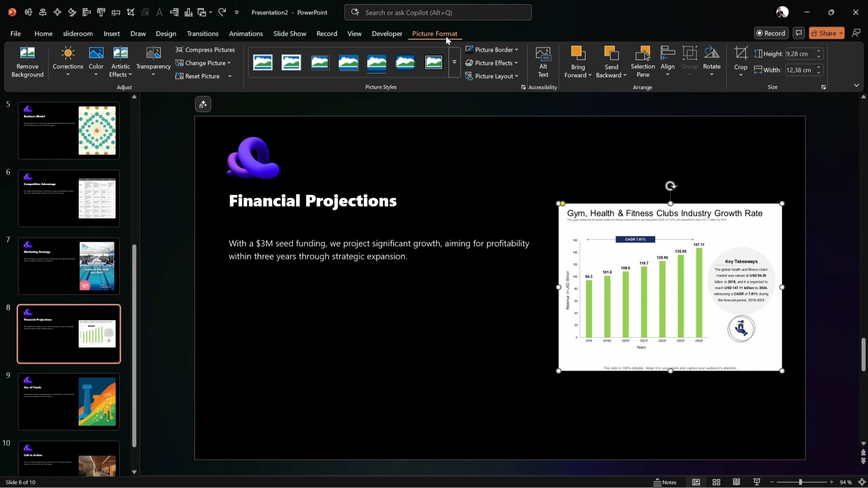Expand the Picture Border dropdown

point(492,50)
